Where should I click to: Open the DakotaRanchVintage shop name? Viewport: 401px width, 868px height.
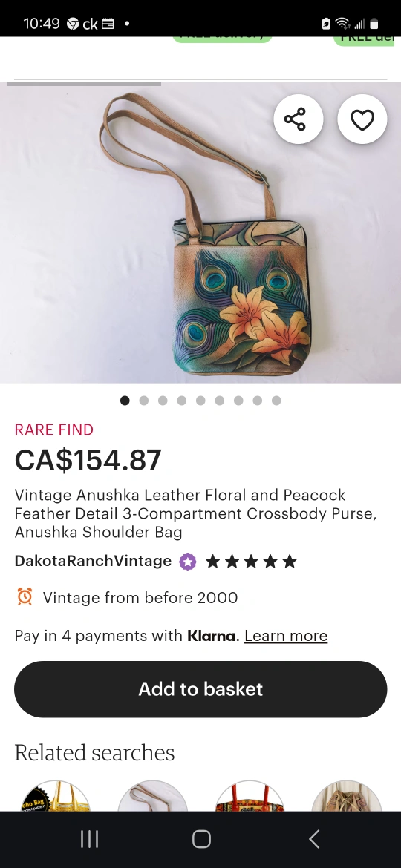click(93, 561)
